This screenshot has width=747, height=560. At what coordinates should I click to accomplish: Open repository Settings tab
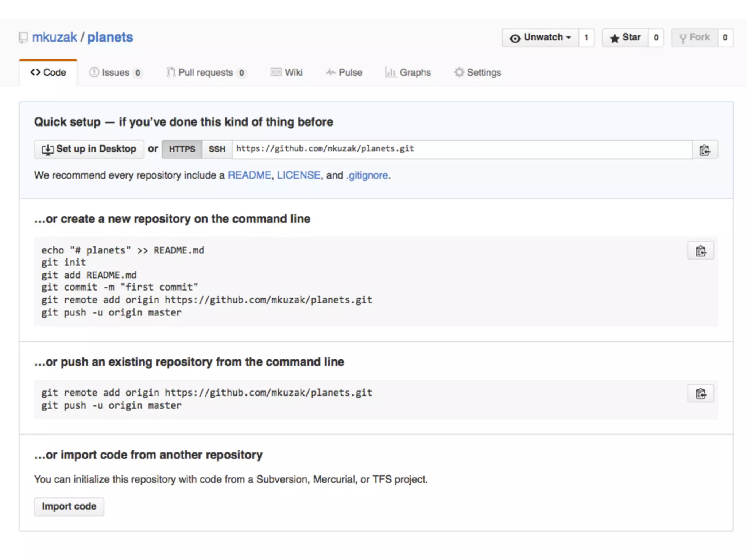[478, 73]
